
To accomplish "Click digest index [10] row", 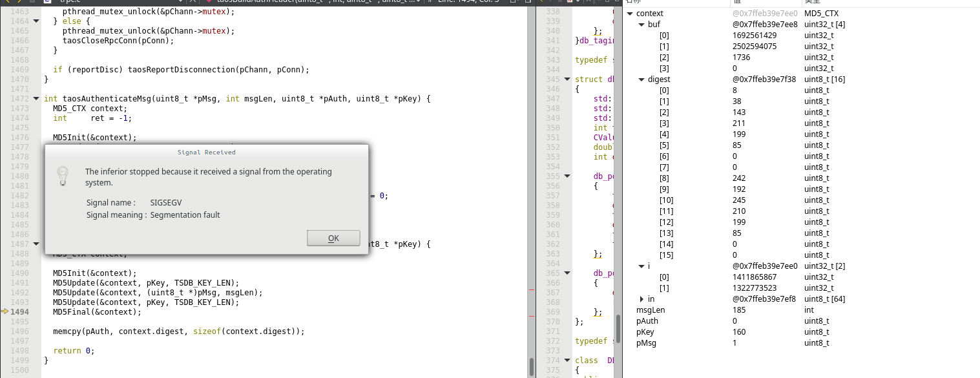I will pyautogui.click(x=801, y=200).
